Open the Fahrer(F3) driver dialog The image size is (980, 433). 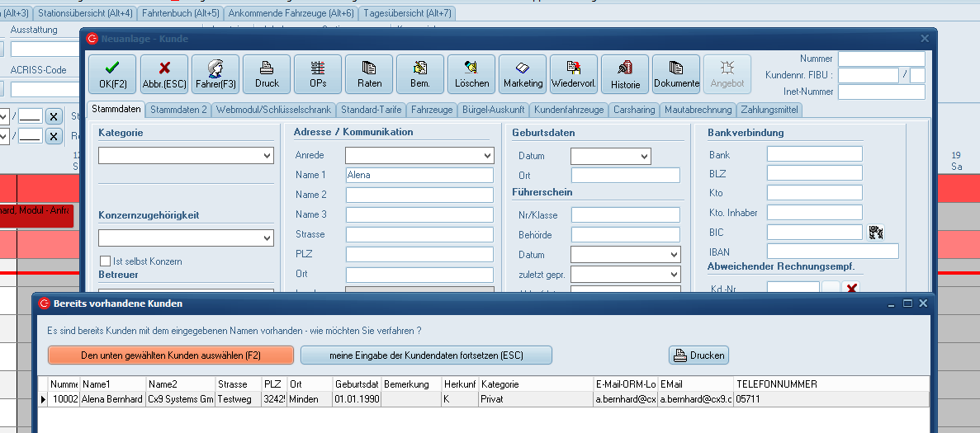coord(215,74)
